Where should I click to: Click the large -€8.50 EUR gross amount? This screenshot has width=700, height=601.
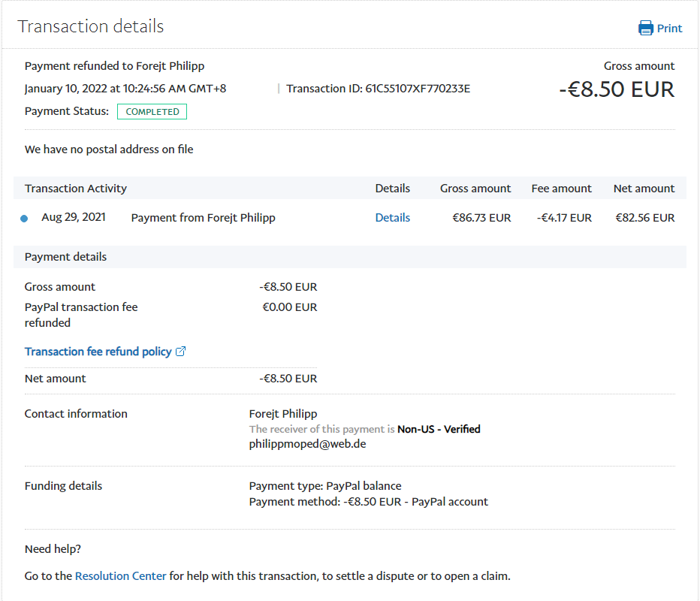[x=617, y=89]
